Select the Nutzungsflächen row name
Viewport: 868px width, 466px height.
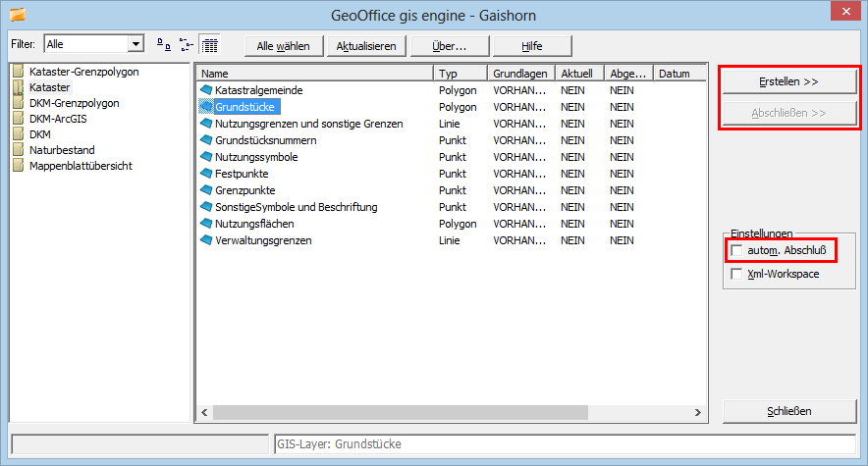[254, 224]
